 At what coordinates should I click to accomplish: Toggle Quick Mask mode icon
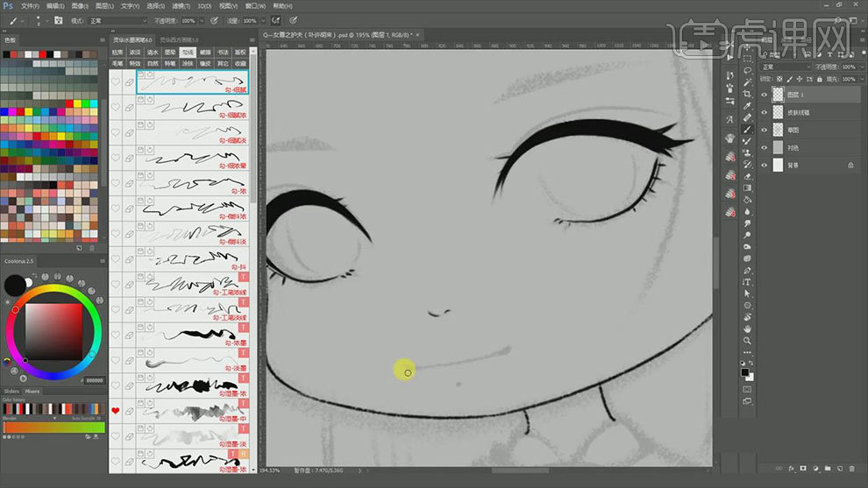[747, 390]
